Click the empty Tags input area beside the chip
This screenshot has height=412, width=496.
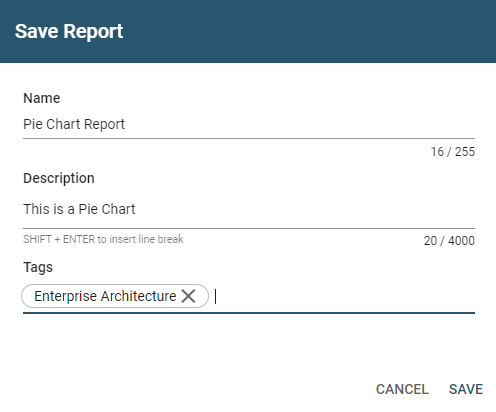(345, 296)
